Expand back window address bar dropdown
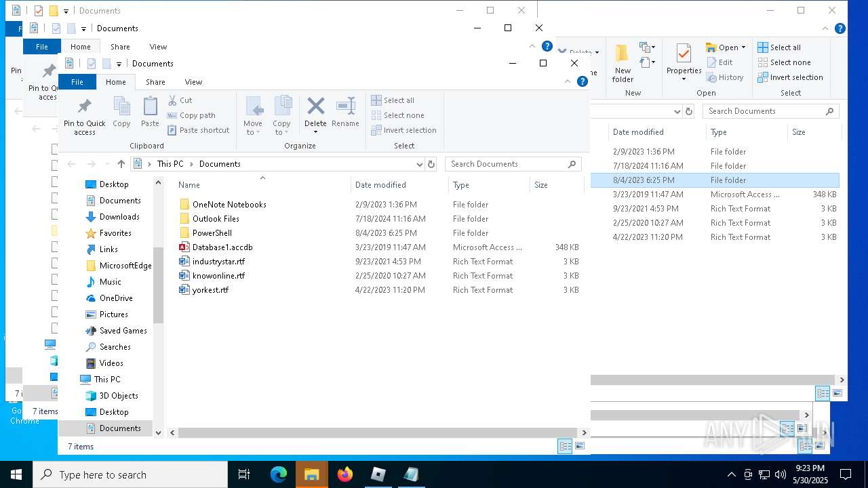 677,111
